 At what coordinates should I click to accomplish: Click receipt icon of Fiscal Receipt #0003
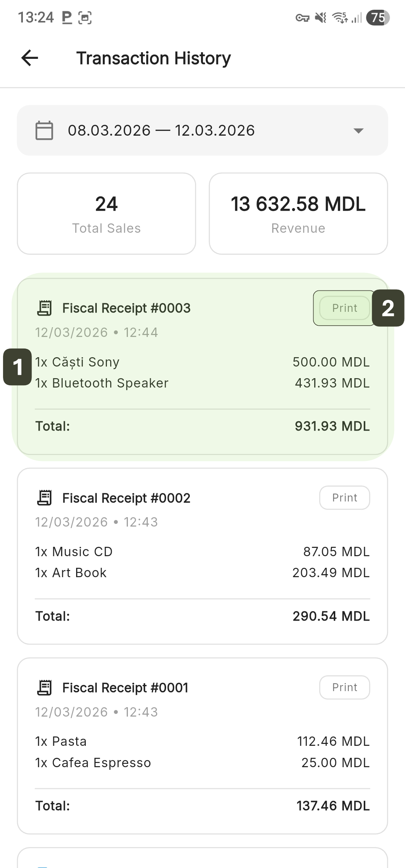[x=45, y=308]
